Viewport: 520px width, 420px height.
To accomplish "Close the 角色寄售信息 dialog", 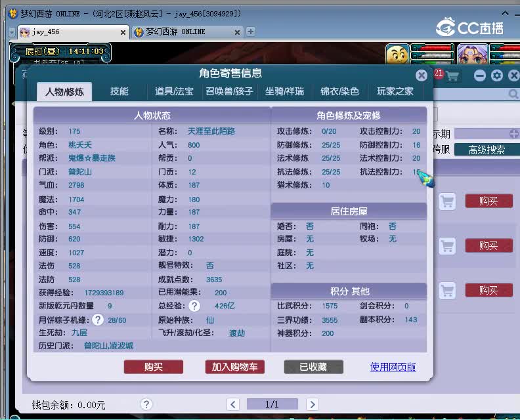I will [421, 75].
